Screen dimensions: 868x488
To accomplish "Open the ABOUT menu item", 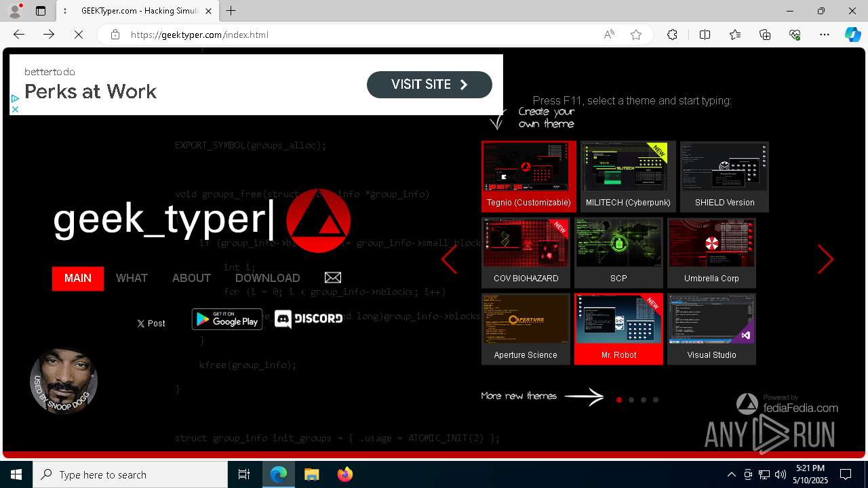I will tap(191, 279).
